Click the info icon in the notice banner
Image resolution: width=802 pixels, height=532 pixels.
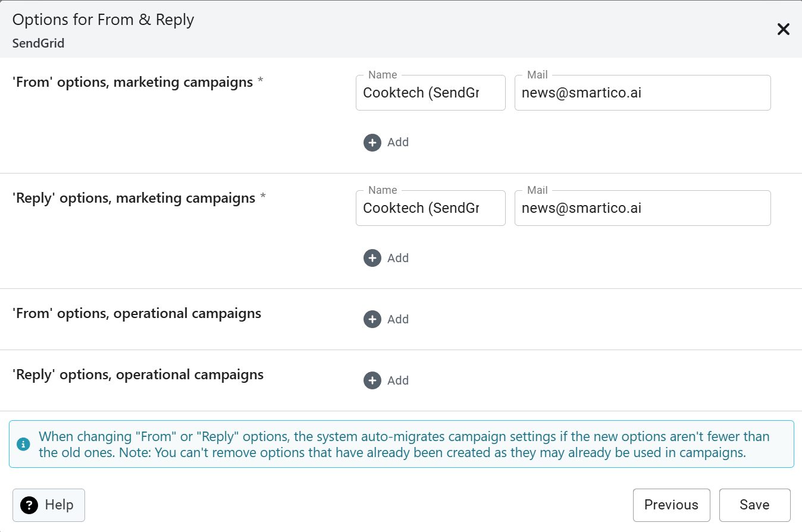coord(23,444)
